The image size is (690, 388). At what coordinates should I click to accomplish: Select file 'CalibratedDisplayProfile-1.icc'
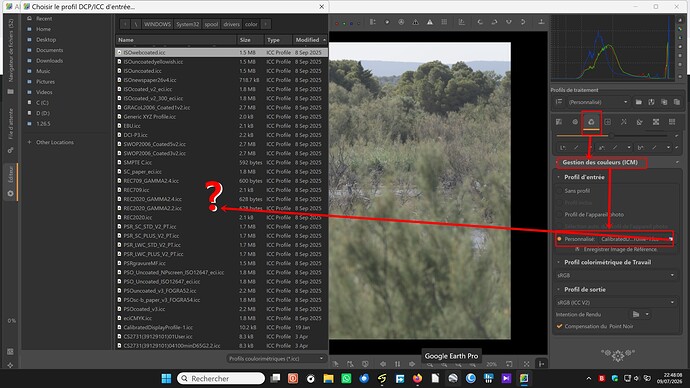click(221, 327)
